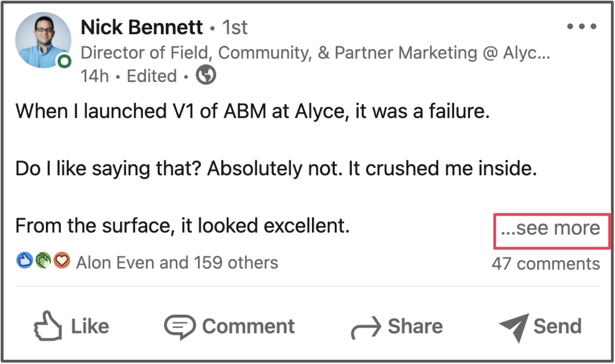
Task: Click the Director of Field headline text
Action: point(315,53)
